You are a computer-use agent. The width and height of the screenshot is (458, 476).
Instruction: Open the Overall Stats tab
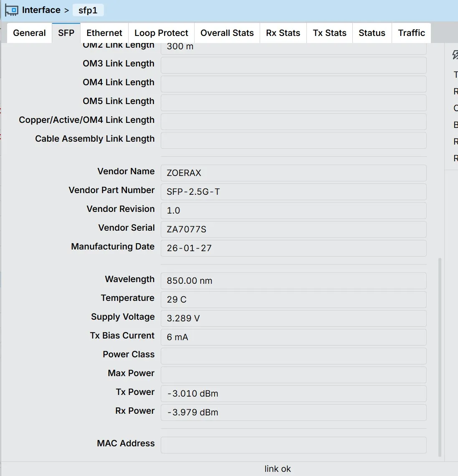click(x=227, y=33)
